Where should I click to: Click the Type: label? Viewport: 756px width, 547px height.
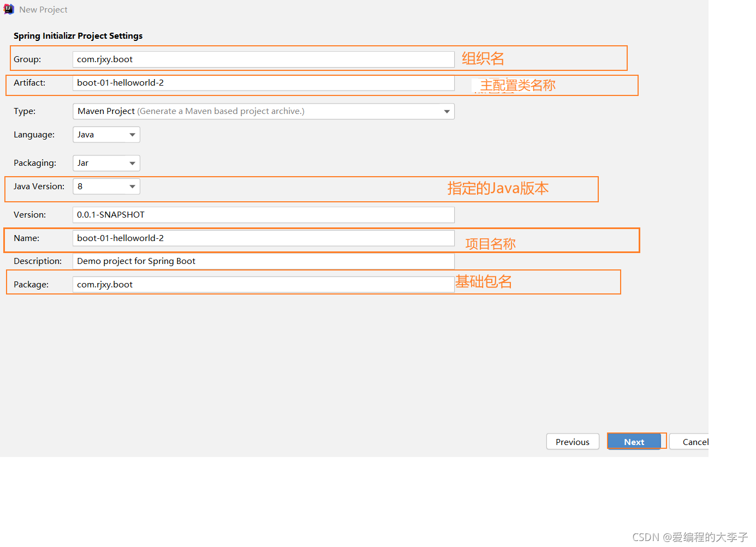pyautogui.click(x=25, y=111)
